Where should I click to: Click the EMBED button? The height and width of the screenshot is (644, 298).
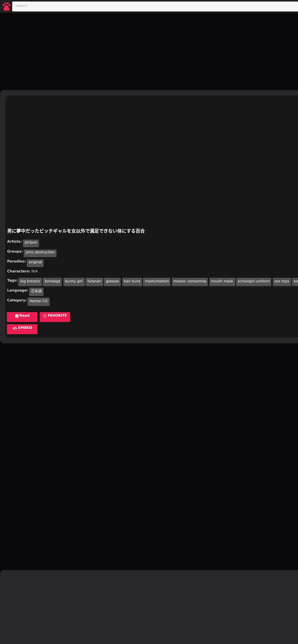pos(22,329)
